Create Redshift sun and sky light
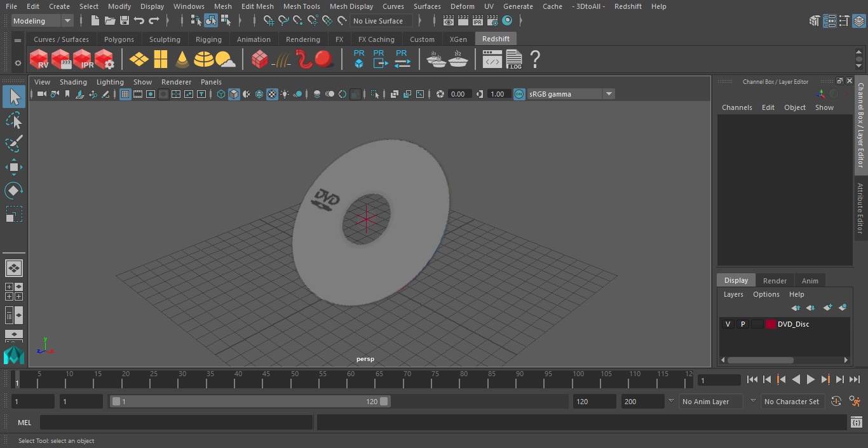This screenshot has width=868, height=448. pyautogui.click(x=225, y=60)
